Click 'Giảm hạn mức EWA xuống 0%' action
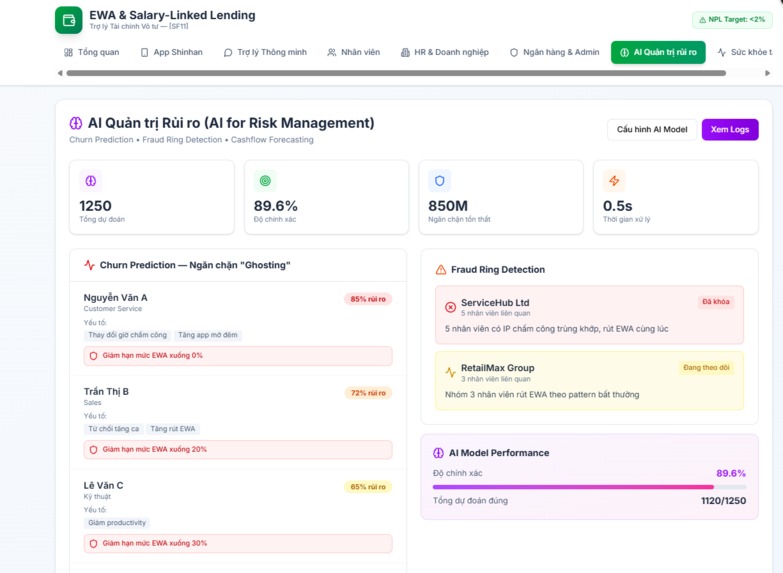 tap(238, 356)
